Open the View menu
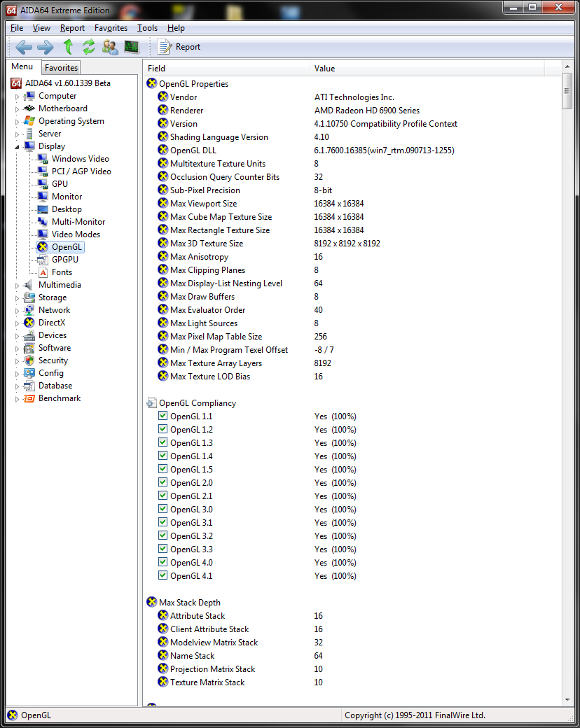The height and width of the screenshot is (728, 580). click(41, 28)
